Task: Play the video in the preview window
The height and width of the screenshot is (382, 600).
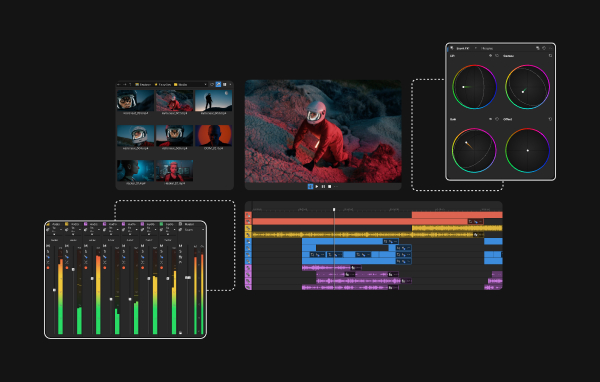Action: pos(317,186)
